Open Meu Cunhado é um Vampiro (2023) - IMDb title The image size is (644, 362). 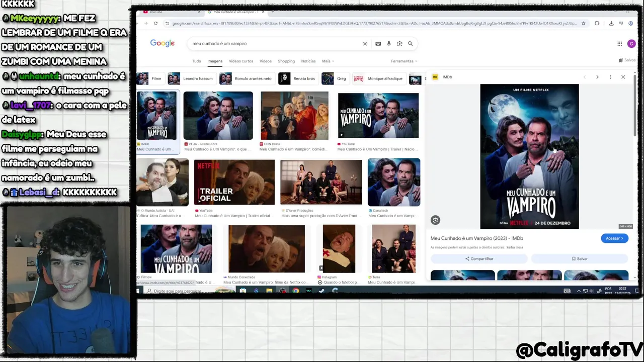click(477, 238)
